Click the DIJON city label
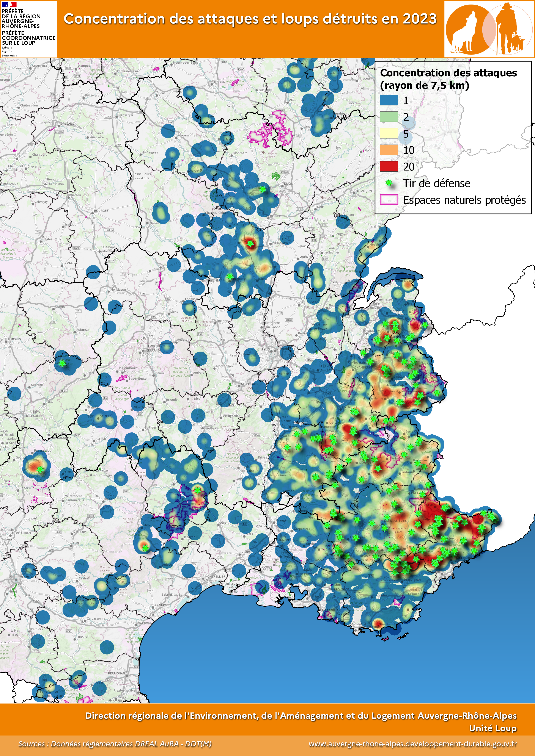 (288, 184)
